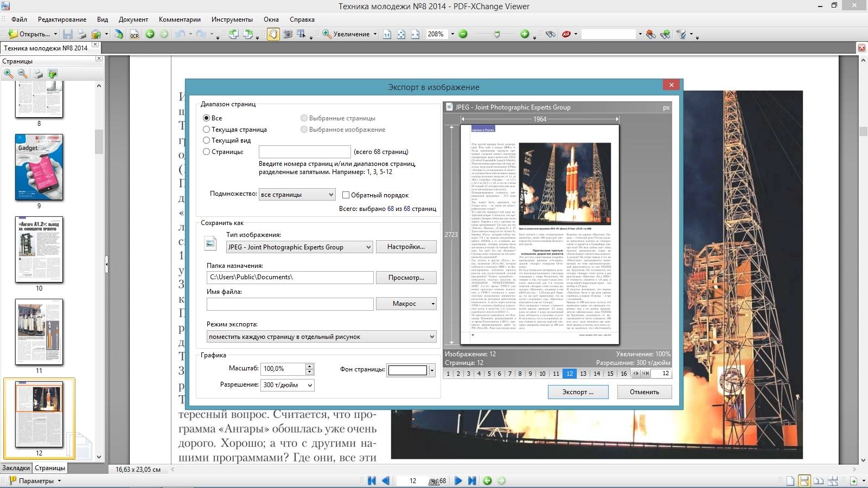The height and width of the screenshot is (488, 868).
Task: Open the zoom percentage 208% dropdown
Action: (452, 34)
